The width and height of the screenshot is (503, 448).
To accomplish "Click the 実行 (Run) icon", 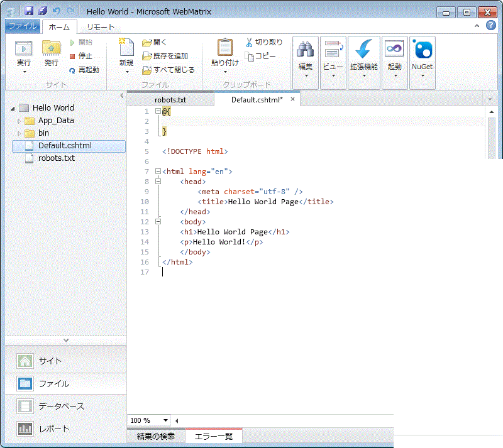I will pos(24,48).
